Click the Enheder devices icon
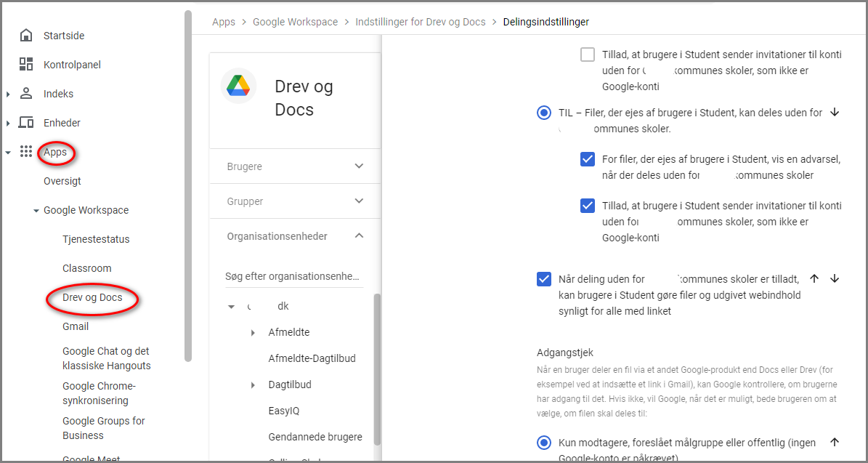868x463 pixels. tap(25, 122)
